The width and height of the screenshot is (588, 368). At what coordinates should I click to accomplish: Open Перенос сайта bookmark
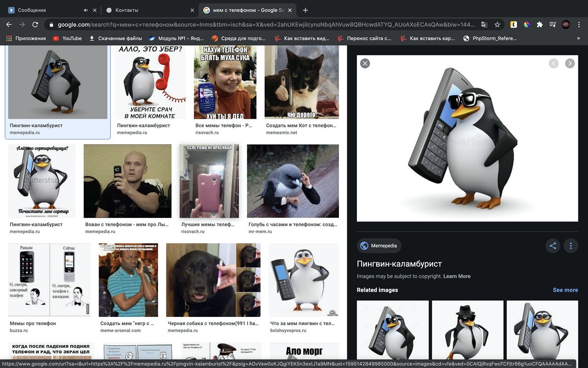[365, 38]
